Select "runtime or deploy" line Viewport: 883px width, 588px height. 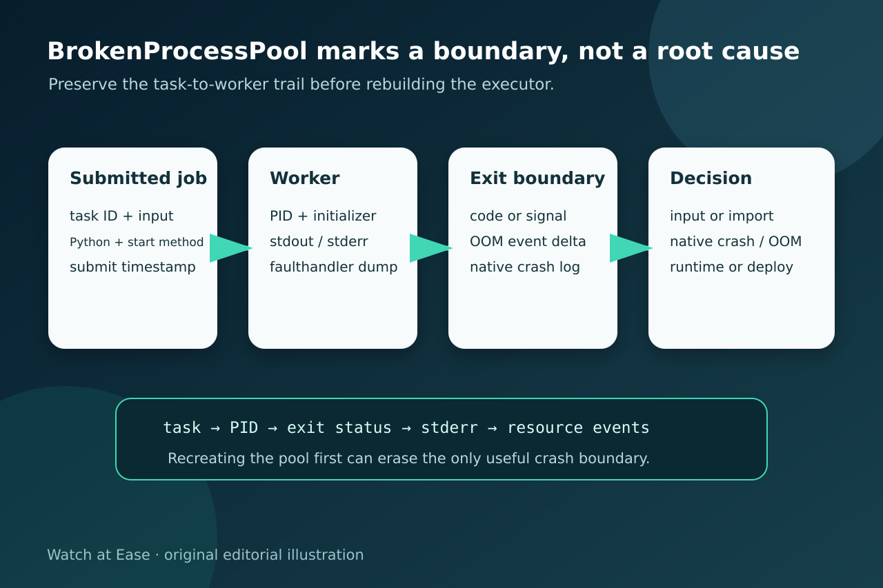coord(731,267)
